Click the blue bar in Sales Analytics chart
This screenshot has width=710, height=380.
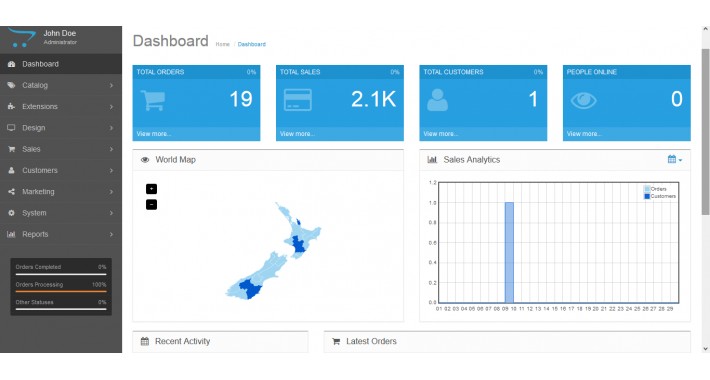[509, 252]
